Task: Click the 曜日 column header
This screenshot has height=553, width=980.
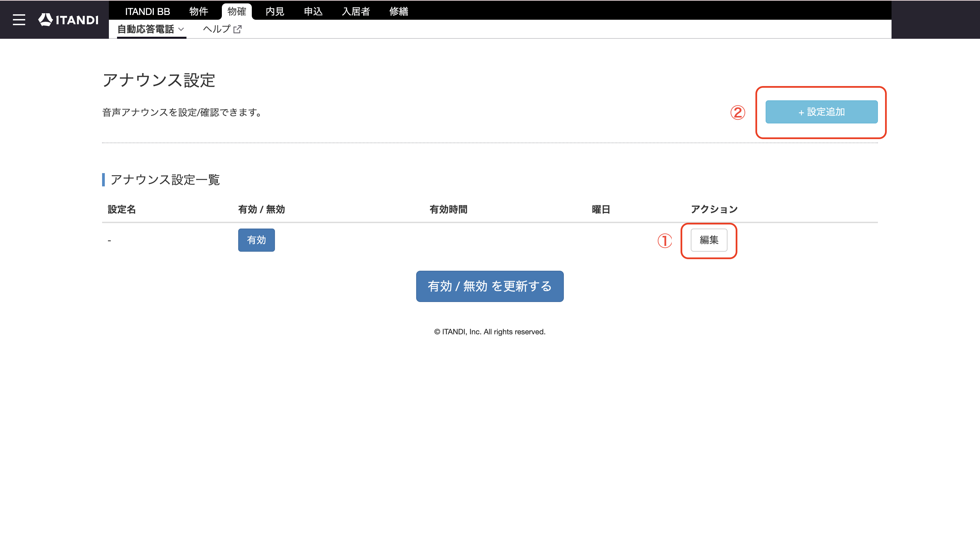Action: click(x=601, y=209)
